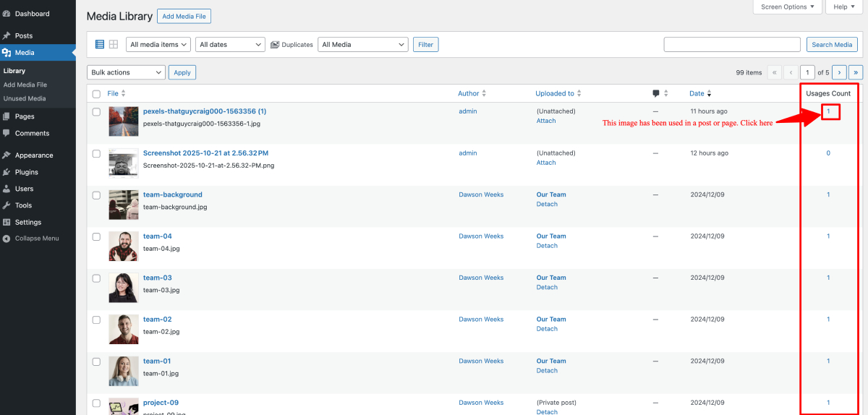868x415 pixels.
Task: Click Detach link for team-04
Action: tap(547, 246)
